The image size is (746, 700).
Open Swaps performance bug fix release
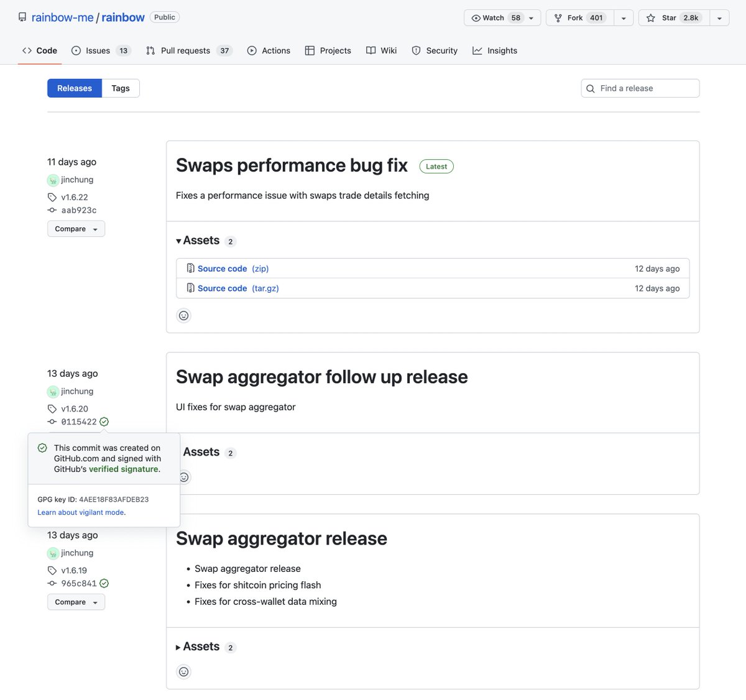292,165
